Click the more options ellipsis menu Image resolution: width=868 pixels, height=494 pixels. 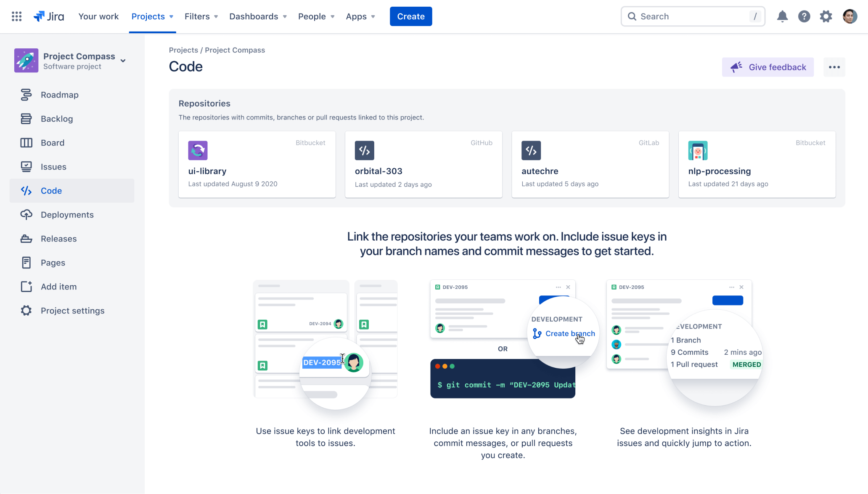(834, 67)
